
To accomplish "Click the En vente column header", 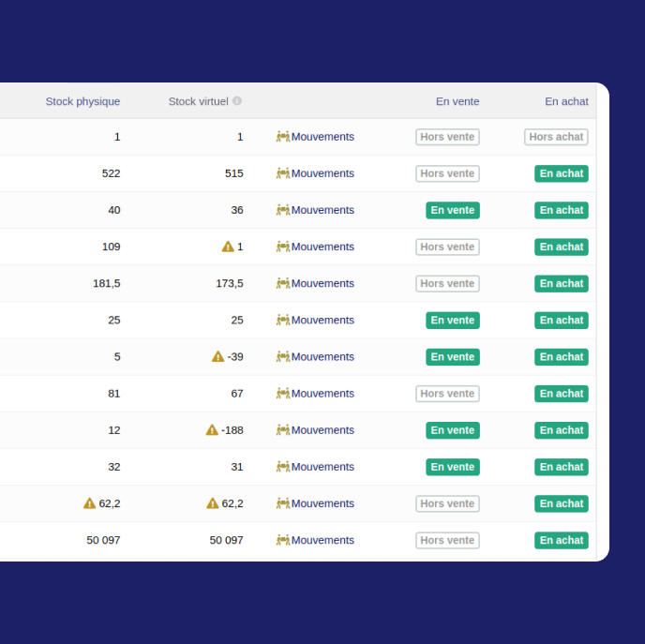I will click(457, 101).
